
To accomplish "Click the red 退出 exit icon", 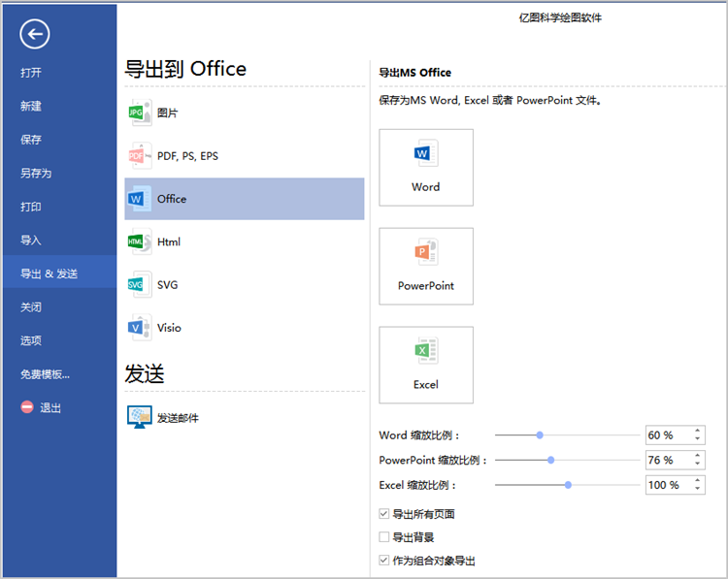I will [x=27, y=407].
